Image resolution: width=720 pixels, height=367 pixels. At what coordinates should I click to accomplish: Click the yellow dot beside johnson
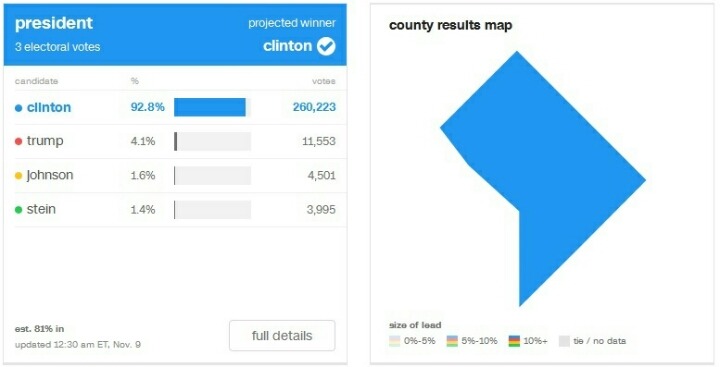[x=18, y=175]
